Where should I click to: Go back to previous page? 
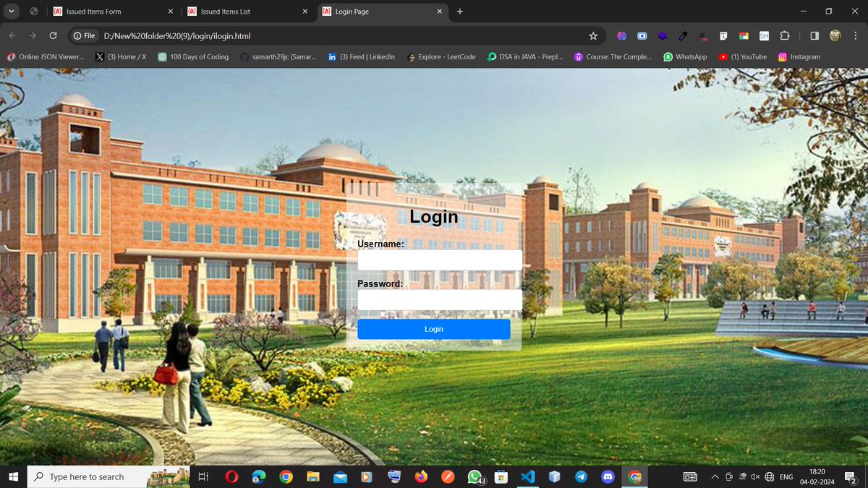click(12, 35)
